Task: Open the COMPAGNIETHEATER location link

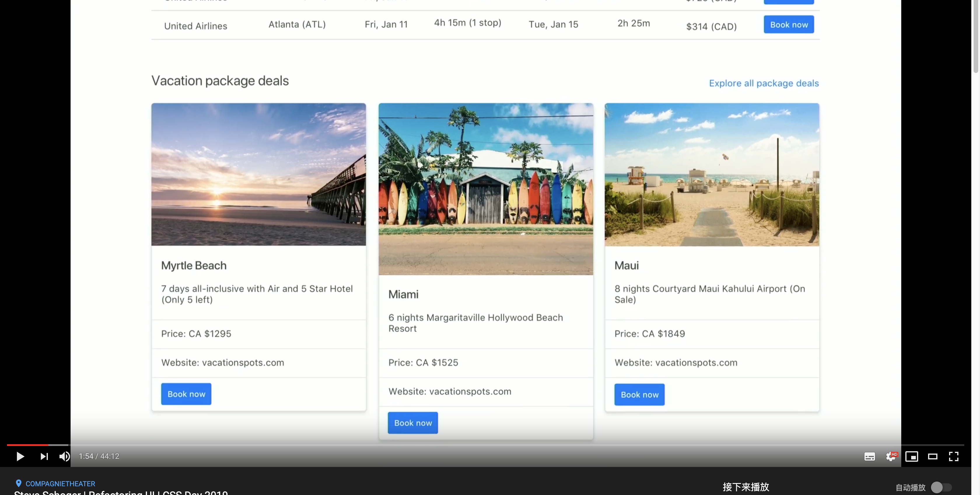Action: [60, 484]
